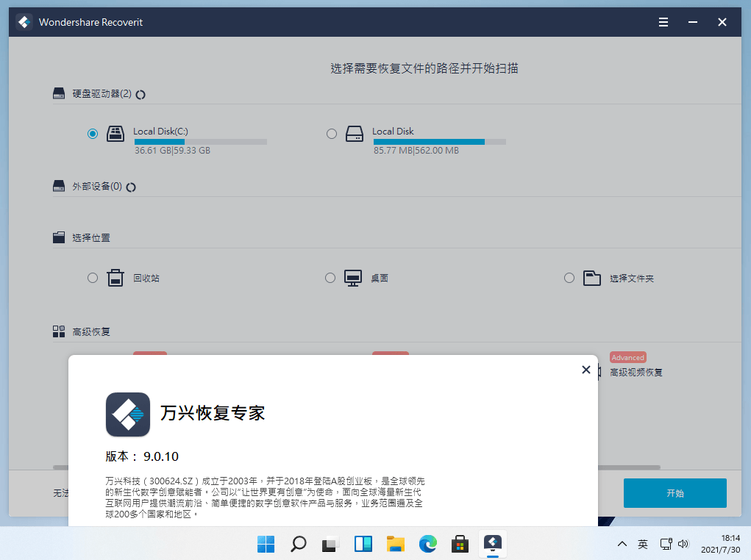Click the Local Disk(C:) usage bar
This screenshot has width=751, height=560.
200,142
